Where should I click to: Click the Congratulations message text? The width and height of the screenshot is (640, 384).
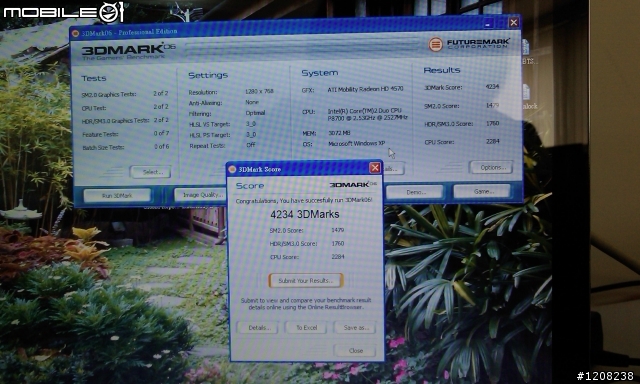click(304, 200)
